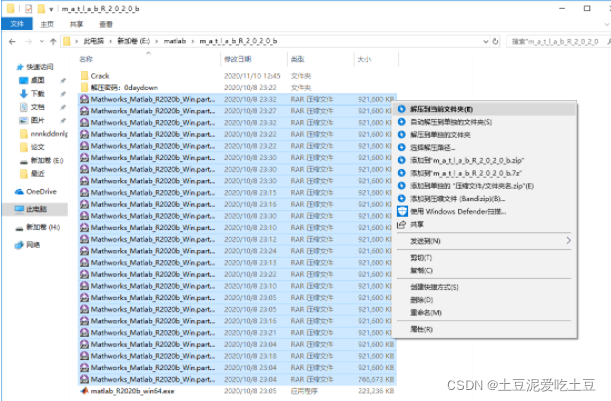Open 新加卷 (E:) under quick access
611x401 pixels.
[47, 161]
